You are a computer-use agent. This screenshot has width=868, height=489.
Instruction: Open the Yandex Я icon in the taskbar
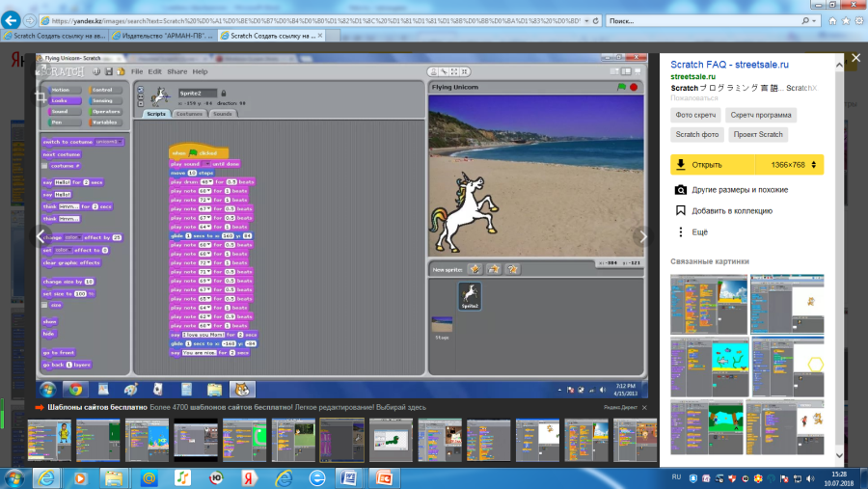pyautogui.click(x=249, y=478)
